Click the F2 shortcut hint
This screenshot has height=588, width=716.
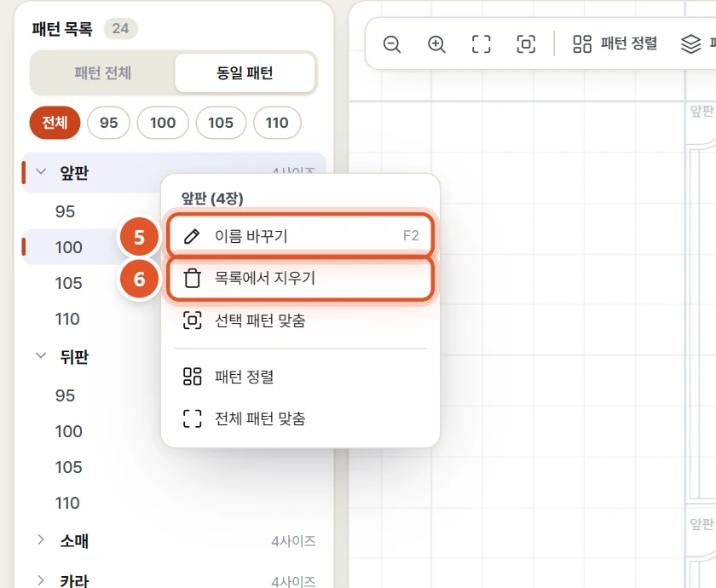coord(411,235)
